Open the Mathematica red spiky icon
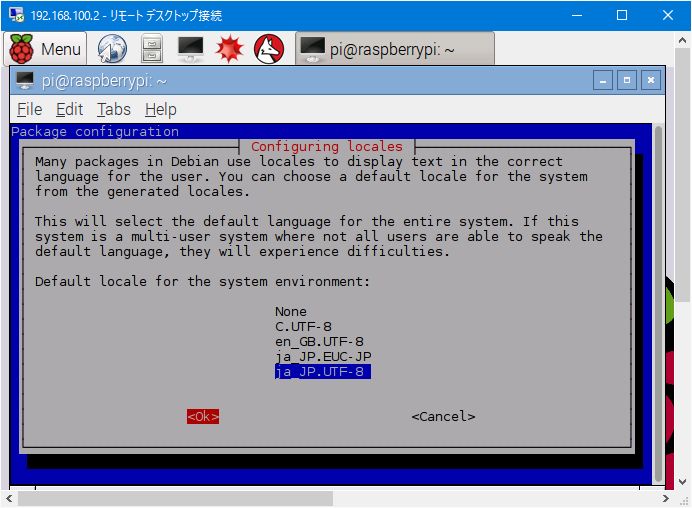692x508 pixels. (229, 49)
